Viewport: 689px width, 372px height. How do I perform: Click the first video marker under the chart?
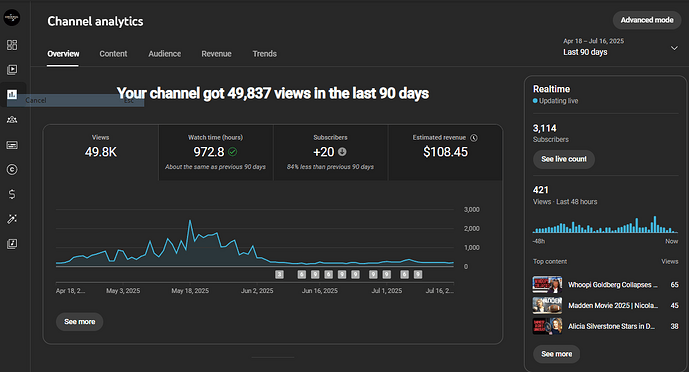click(x=279, y=274)
